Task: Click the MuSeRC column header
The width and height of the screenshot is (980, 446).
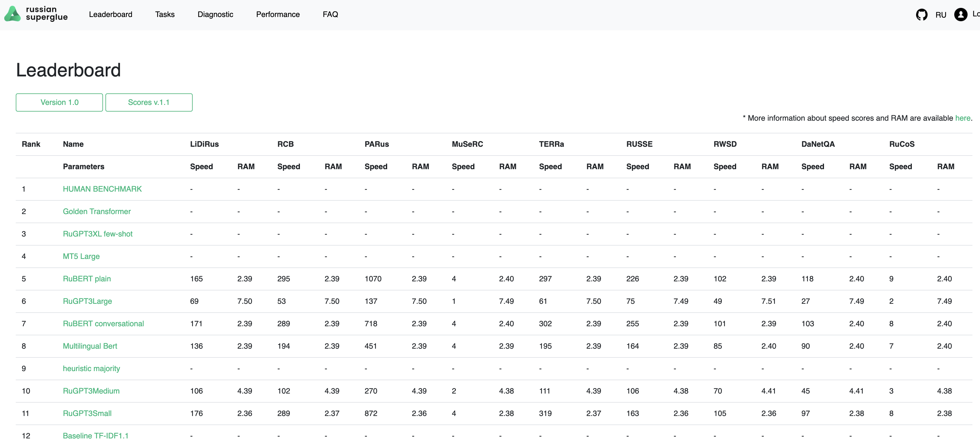Action: point(467,144)
